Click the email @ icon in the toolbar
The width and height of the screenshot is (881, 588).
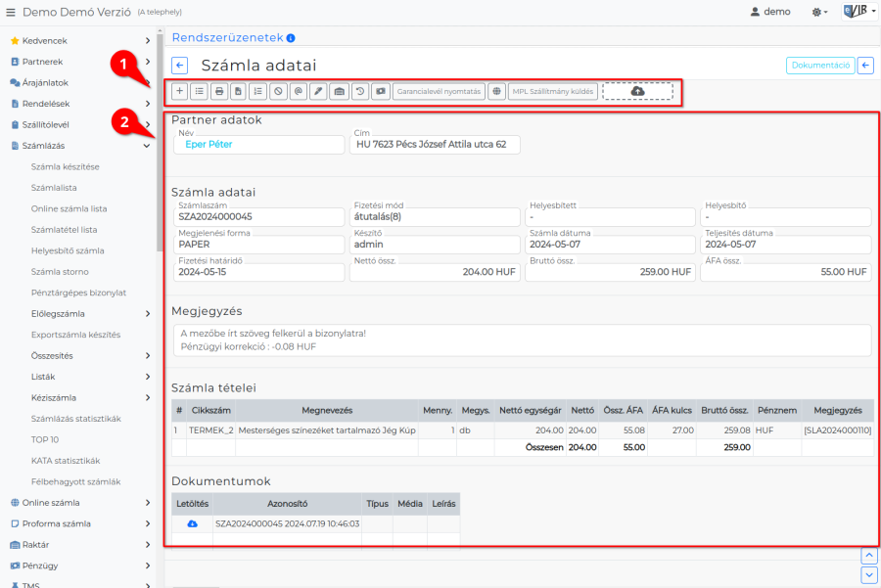click(298, 91)
